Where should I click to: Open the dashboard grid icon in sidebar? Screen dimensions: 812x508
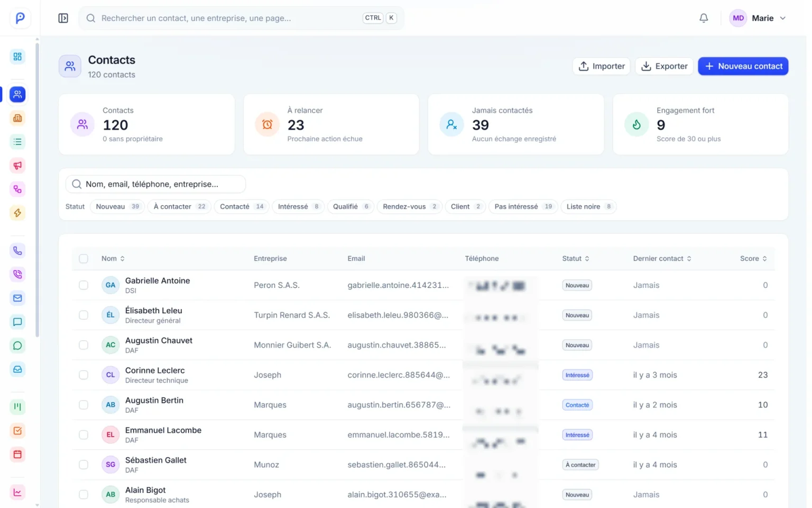click(x=17, y=57)
